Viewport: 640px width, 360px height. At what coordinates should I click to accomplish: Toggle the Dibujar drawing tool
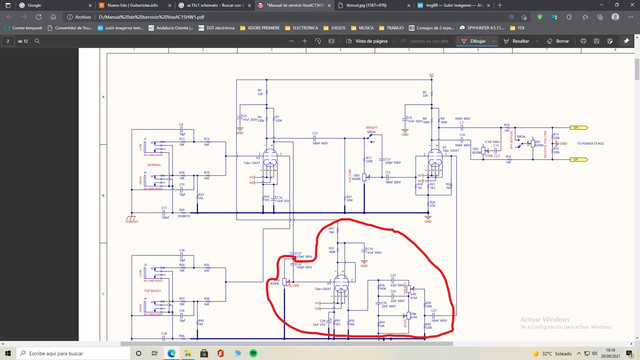tap(473, 41)
